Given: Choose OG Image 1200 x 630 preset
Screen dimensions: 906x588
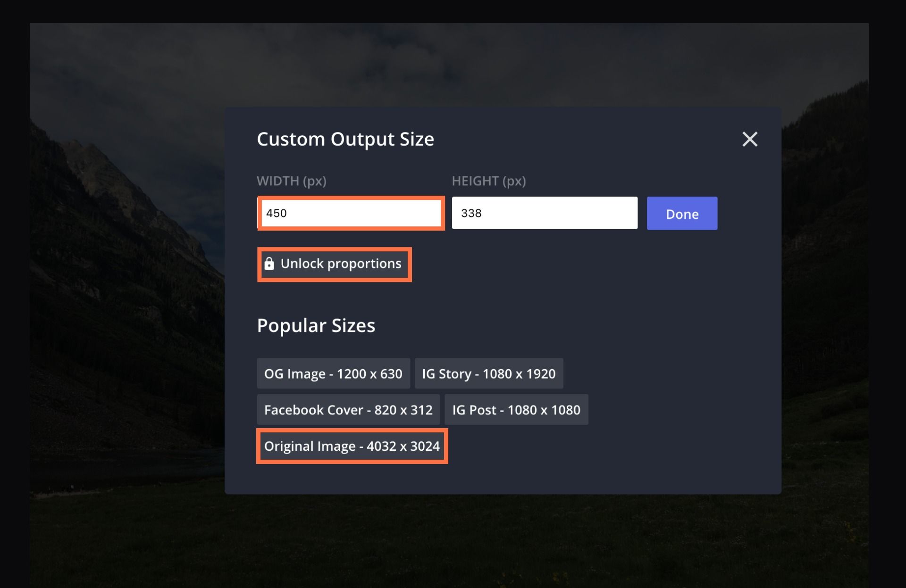Looking at the screenshot, I should (333, 374).
